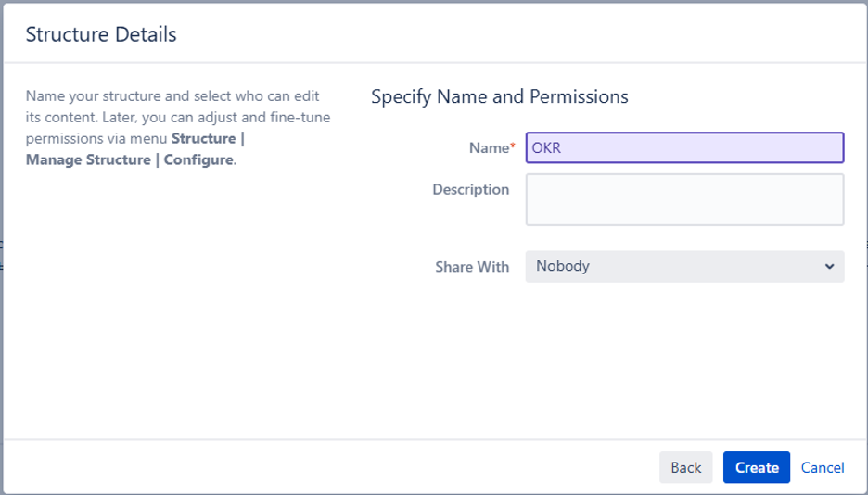Cancel the structure creation dialog
This screenshot has height=495, width=868.
pos(822,467)
